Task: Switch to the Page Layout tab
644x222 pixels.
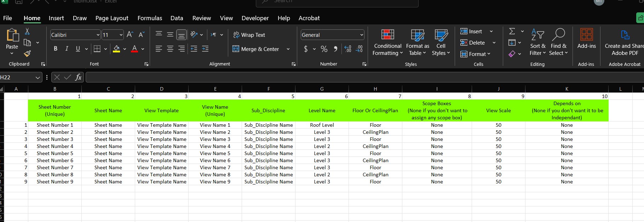Action: pos(112,18)
